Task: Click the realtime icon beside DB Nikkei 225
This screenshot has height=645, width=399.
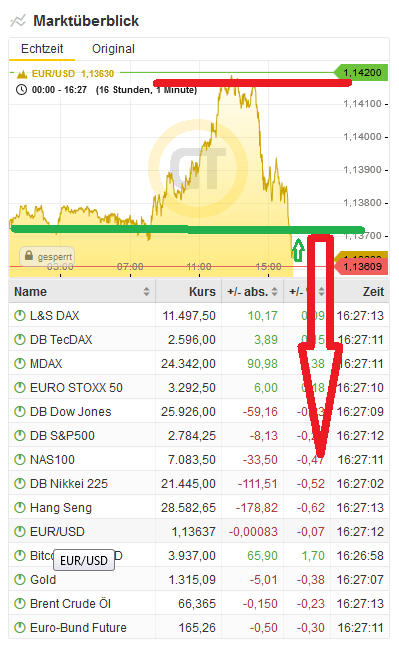Action: (20, 483)
